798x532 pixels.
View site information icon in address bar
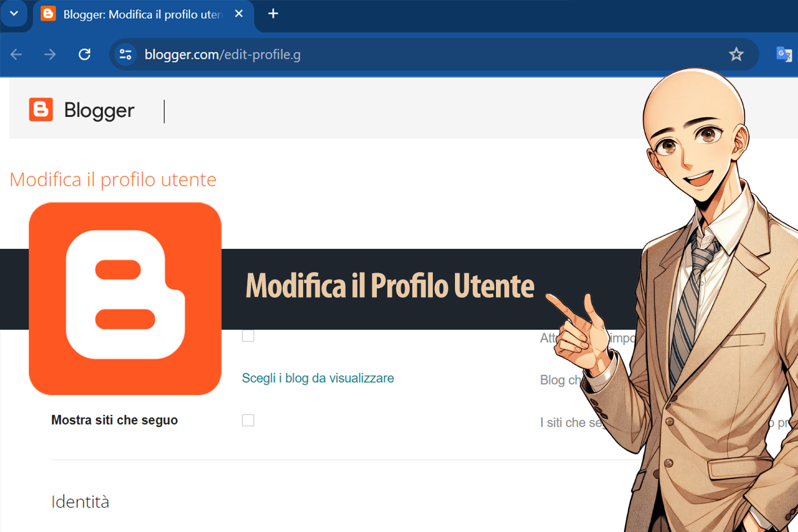point(126,54)
